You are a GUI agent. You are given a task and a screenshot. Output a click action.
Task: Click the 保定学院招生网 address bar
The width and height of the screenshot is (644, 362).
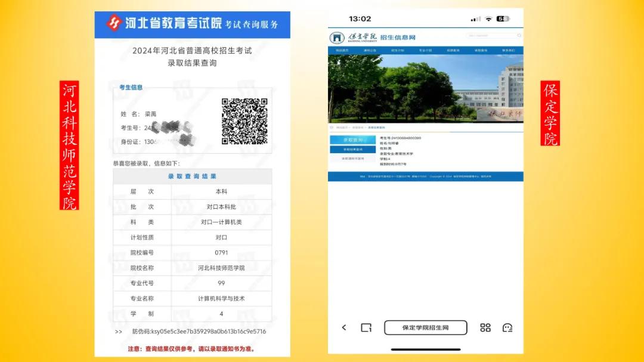pyautogui.click(x=426, y=327)
